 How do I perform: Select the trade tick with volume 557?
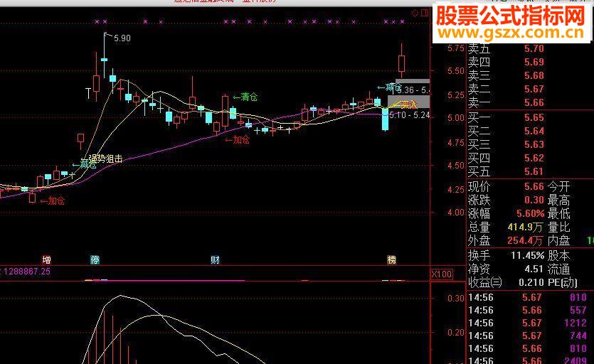tap(527, 310)
